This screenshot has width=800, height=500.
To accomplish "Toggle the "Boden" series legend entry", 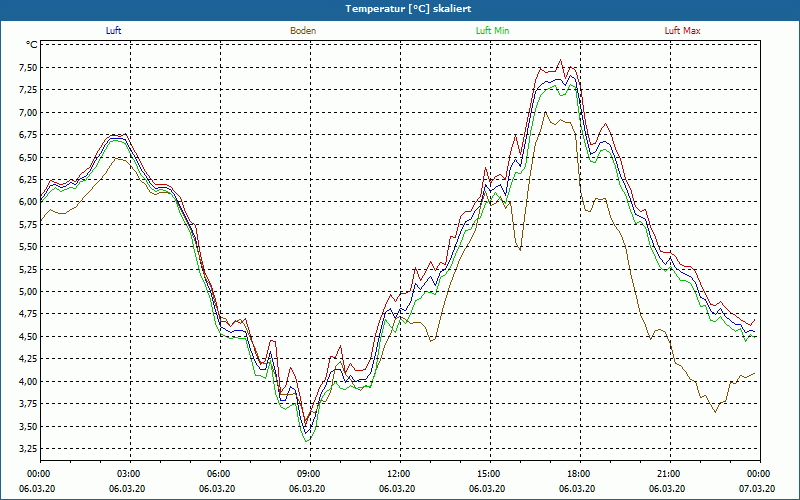I will 303,31.
